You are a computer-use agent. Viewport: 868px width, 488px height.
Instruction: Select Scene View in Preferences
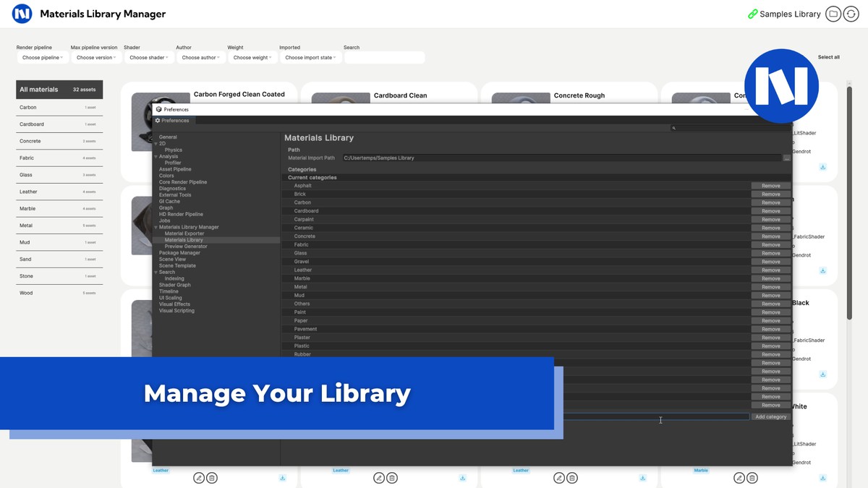click(x=172, y=260)
